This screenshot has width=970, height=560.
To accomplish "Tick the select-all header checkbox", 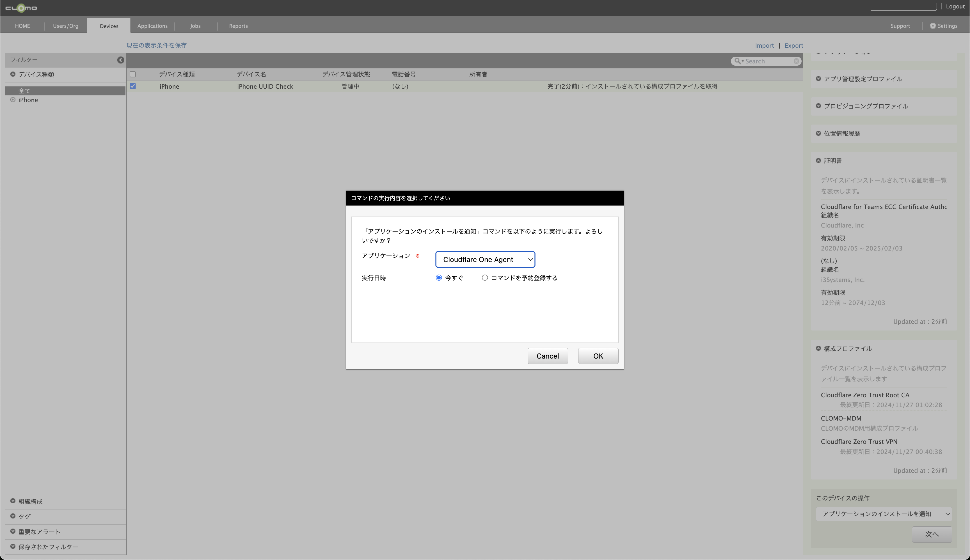I will 133,74.
